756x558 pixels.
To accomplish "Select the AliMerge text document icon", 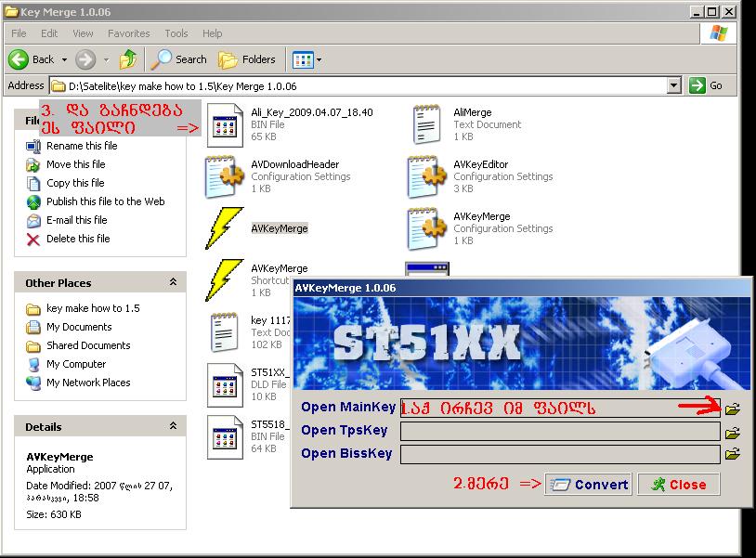I will 427,124.
